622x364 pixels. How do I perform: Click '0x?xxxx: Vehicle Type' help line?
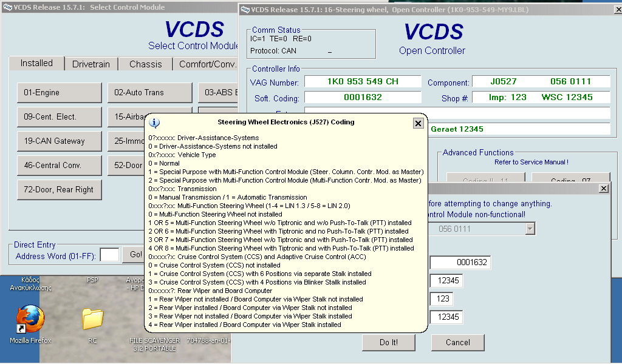tap(182, 155)
